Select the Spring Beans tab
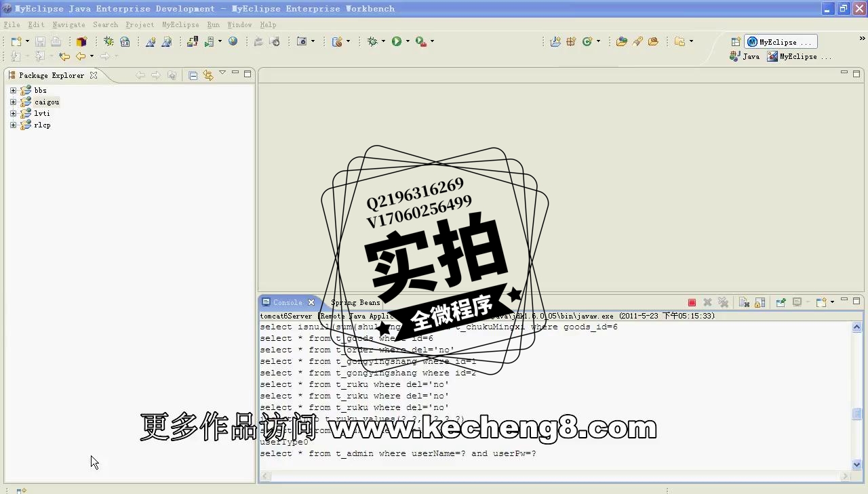Screen dimensions: 868x494 coord(355,302)
